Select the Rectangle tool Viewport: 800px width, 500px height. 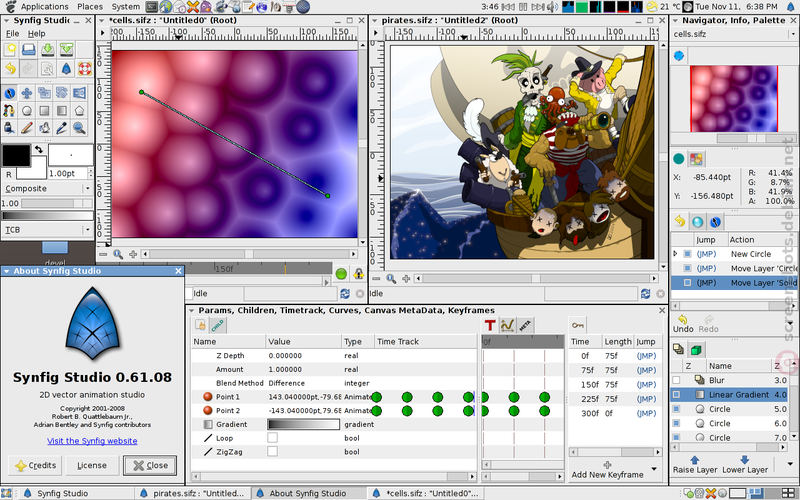pos(44,110)
